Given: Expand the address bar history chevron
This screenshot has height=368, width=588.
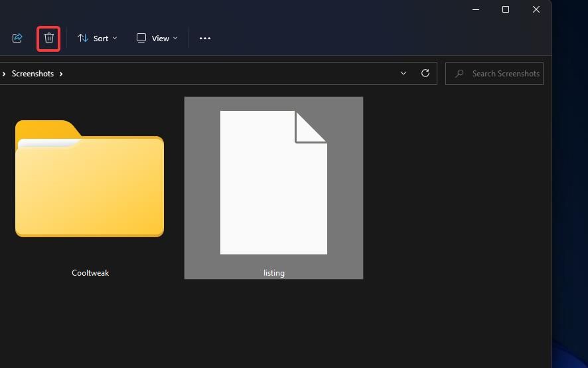Looking at the screenshot, I should click(404, 73).
